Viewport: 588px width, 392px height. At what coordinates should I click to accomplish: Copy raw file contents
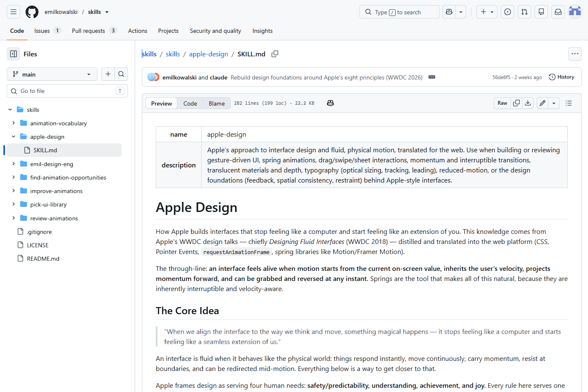click(516, 103)
